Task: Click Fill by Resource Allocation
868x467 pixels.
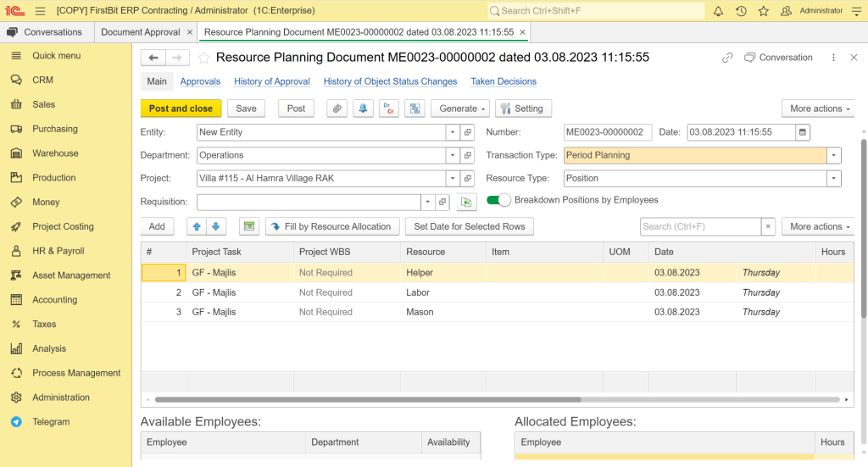Action: click(332, 226)
